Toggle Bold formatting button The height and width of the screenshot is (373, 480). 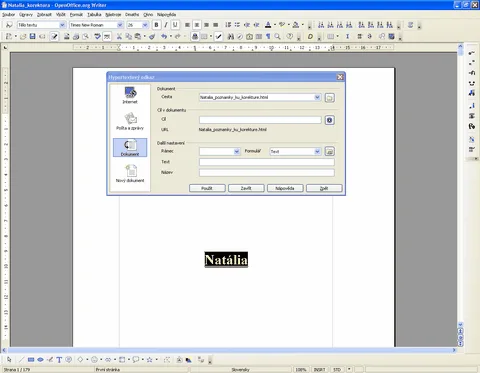[x=156, y=25]
